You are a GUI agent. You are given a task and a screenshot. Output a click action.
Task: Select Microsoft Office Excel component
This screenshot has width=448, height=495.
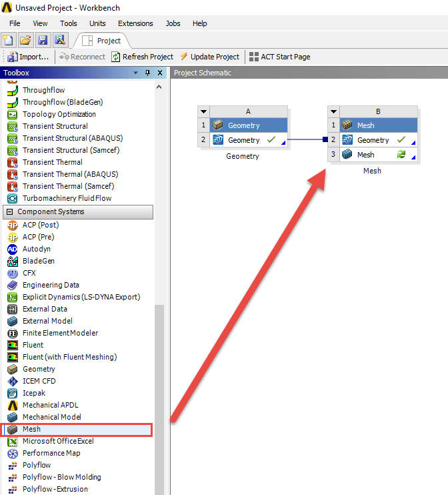pos(58,441)
